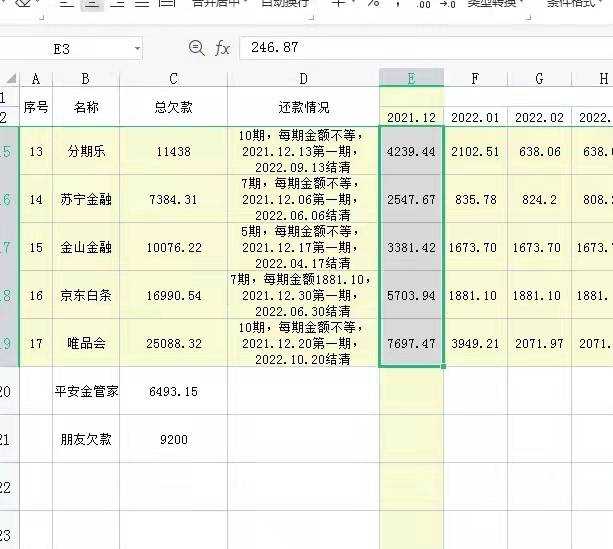Click 苏宁金融 repayment note ending 2022.06.06结清
Image resolution: width=613 pixels, height=549 pixels.
coord(303,199)
